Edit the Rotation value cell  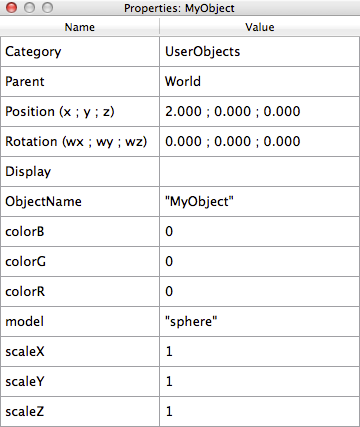point(259,142)
